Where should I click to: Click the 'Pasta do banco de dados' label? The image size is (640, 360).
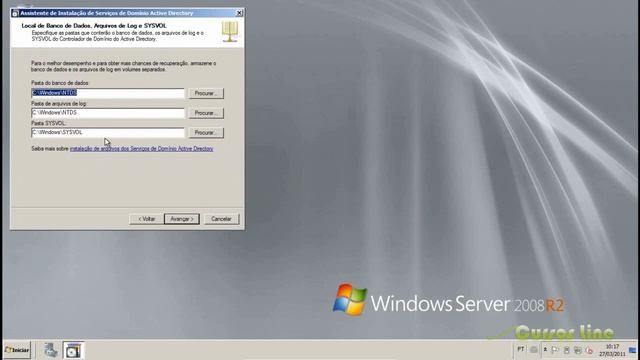point(60,83)
